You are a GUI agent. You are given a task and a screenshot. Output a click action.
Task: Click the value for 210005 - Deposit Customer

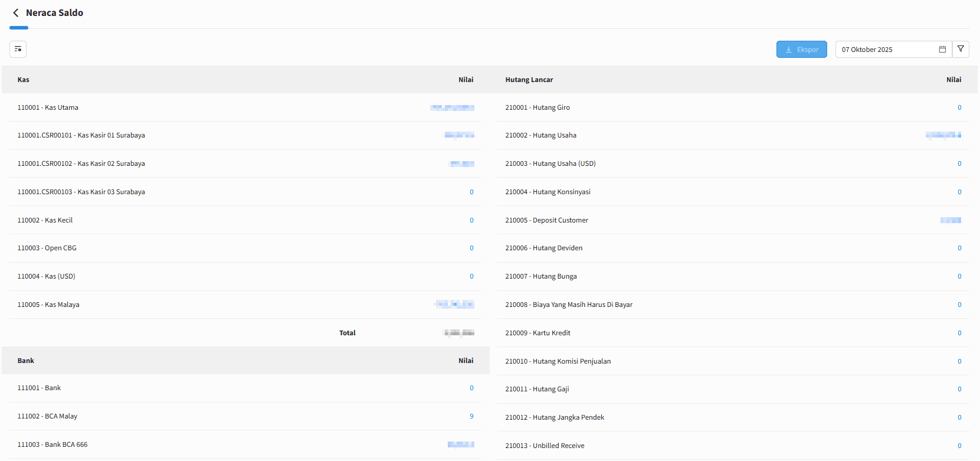[x=950, y=220]
